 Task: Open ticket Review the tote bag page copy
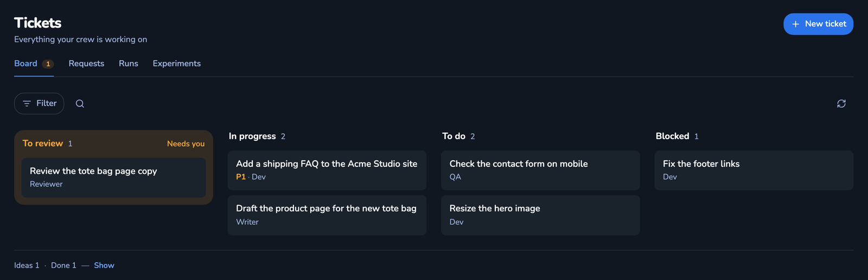(113, 178)
